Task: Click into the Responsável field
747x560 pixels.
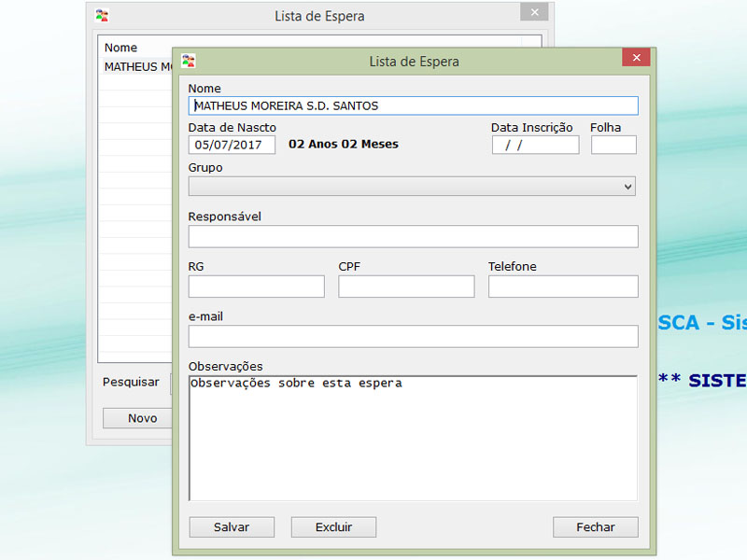Action: [x=413, y=236]
